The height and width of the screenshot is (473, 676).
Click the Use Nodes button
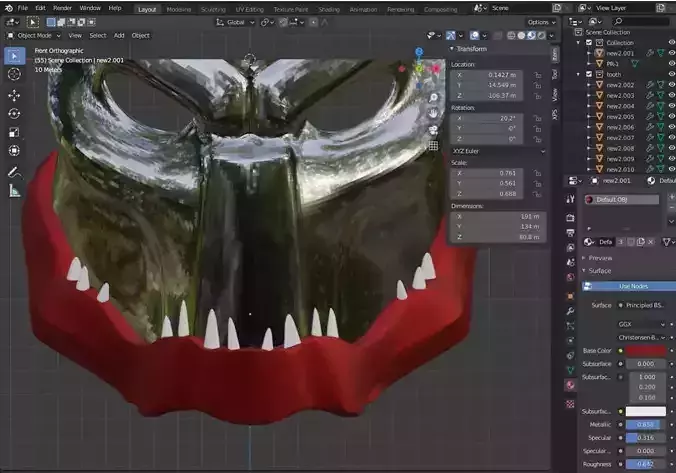tap(629, 286)
